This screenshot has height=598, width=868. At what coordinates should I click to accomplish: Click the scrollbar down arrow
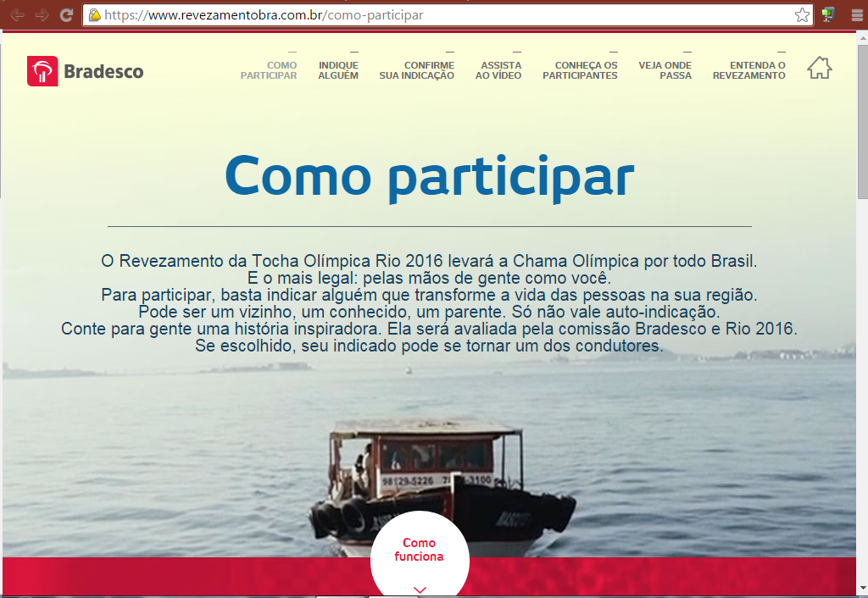coord(862,589)
